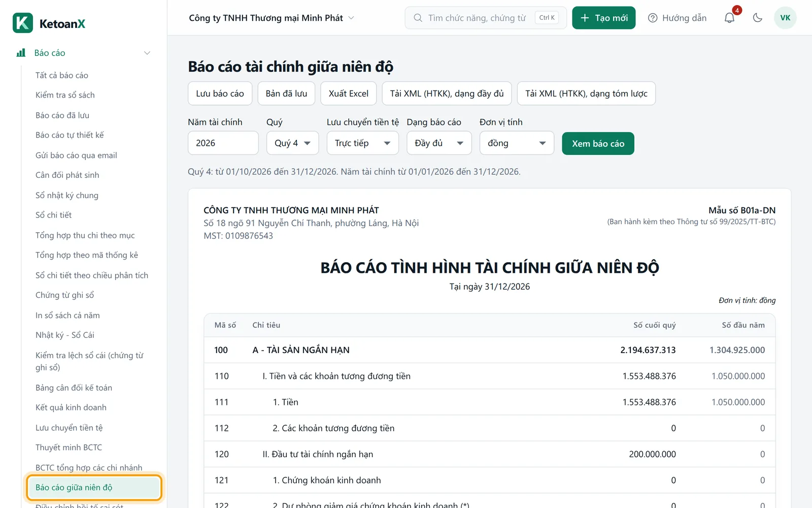Open the VK user avatar menu
Image resolution: width=812 pixels, height=508 pixels.
[x=785, y=18]
